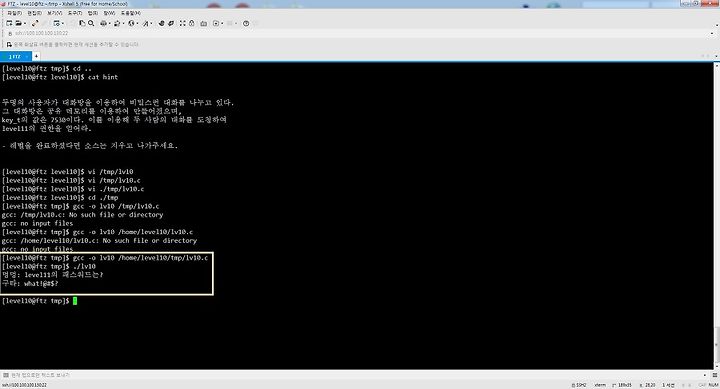Open the tab list dropdown arrow at right

click(x=716, y=56)
